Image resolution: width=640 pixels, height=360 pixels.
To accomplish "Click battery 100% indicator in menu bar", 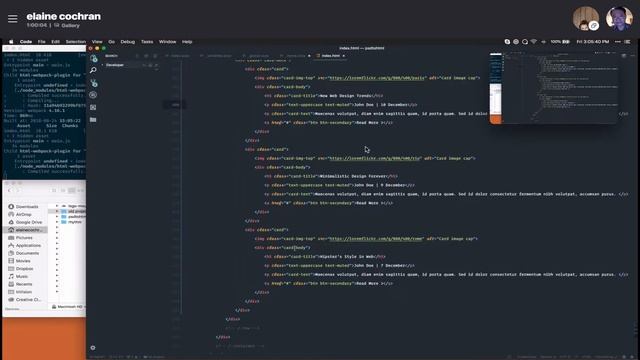I will click(560, 42).
